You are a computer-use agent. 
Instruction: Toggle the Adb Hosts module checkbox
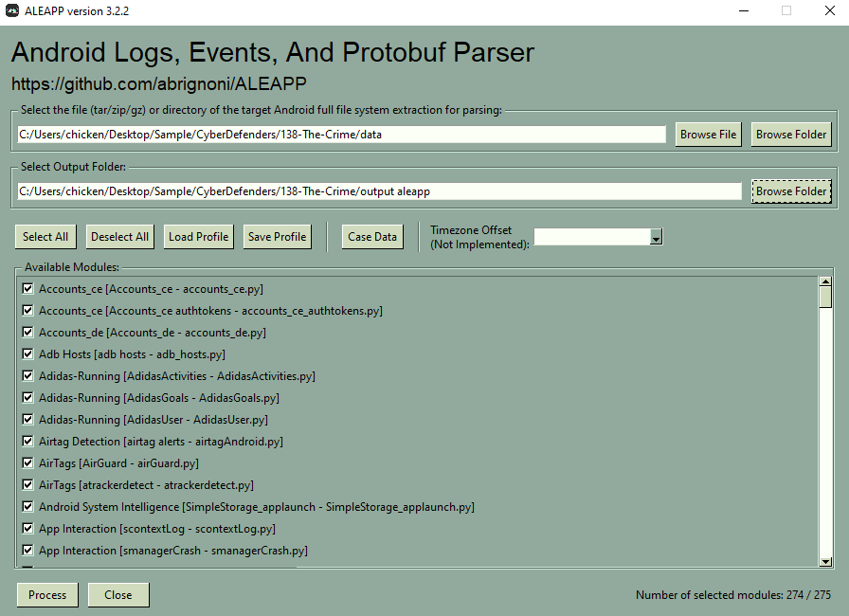tap(27, 354)
